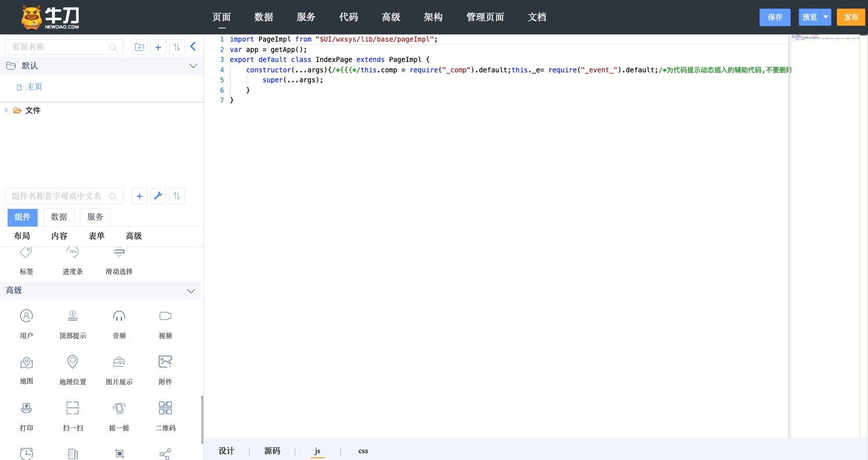Image resolution: width=868 pixels, height=460 pixels.
Task: Open the 文档 top menu
Action: click(537, 17)
